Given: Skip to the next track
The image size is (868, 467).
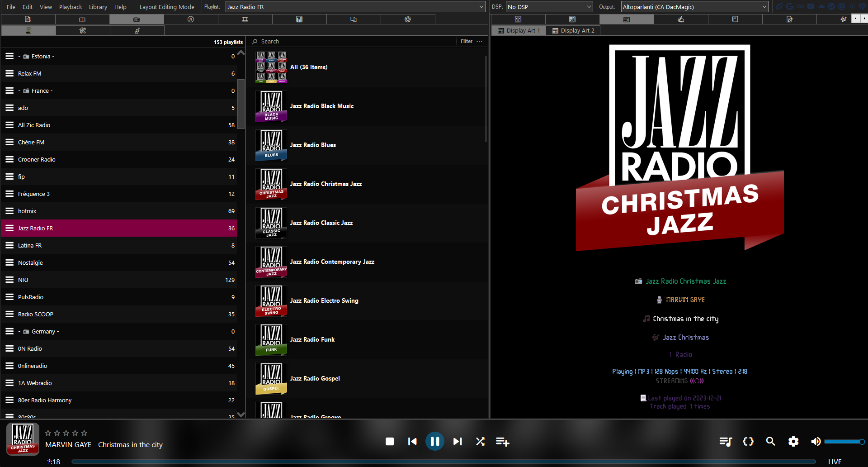Looking at the screenshot, I should tap(458, 441).
